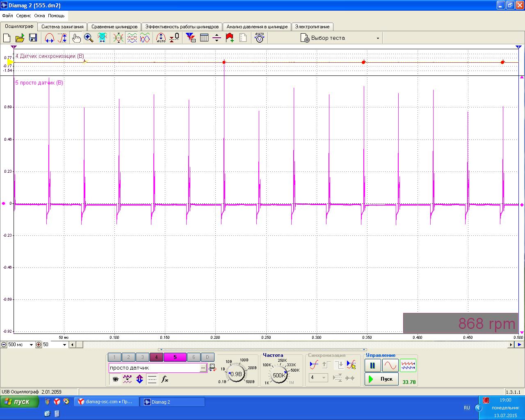
Task: Toggle the D digital channel button
Action: 208,357
